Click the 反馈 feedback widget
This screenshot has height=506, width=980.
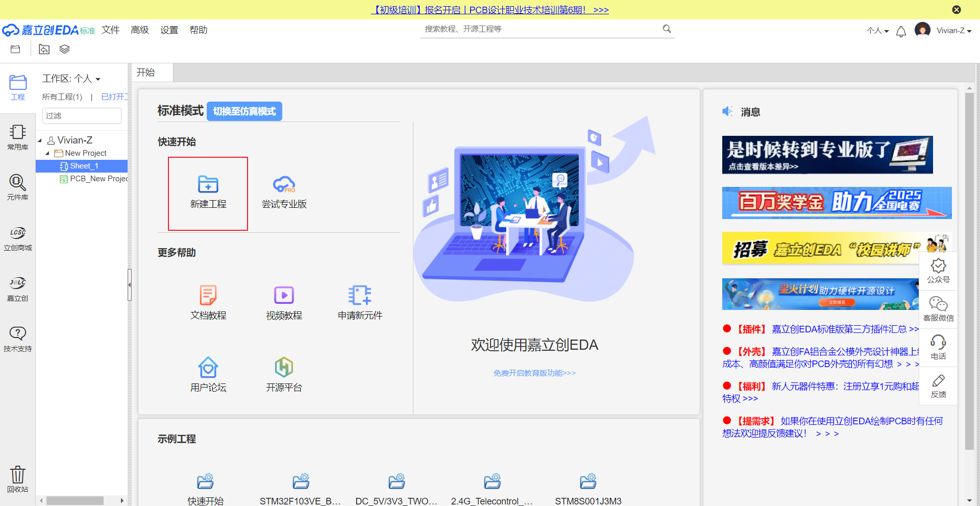click(938, 386)
